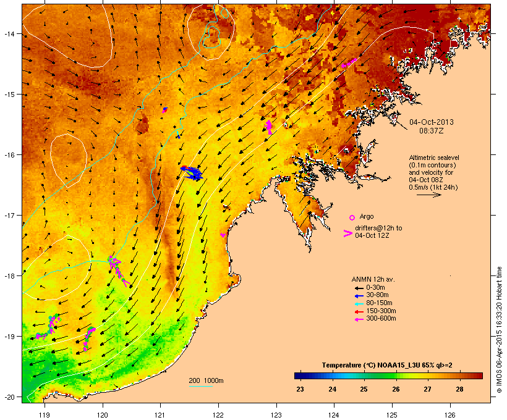Click the -15 latitude axis label
The height and width of the screenshot is (420, 507).
(9, 94)
